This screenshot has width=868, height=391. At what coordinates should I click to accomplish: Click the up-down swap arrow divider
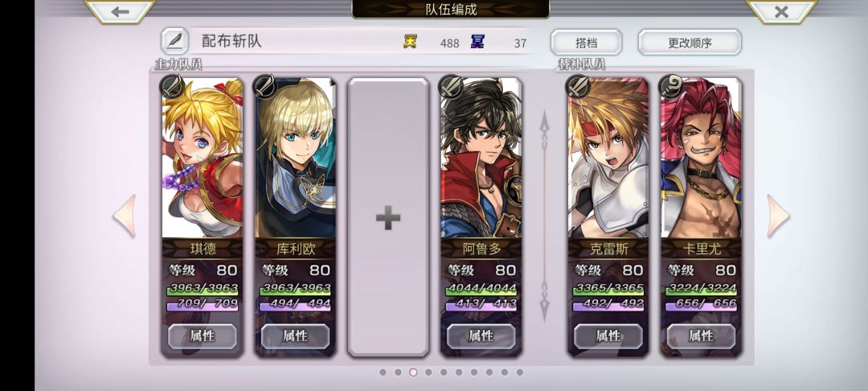(x=544, y=216)
